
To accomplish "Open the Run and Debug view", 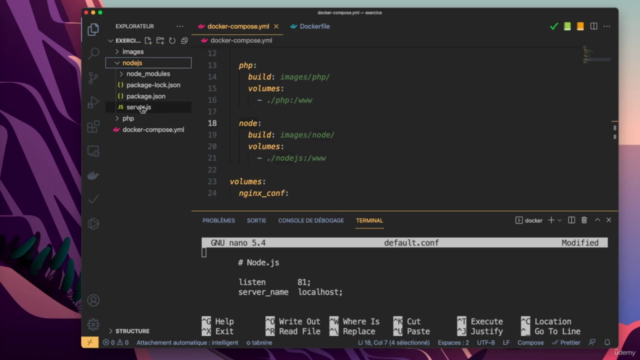I will (x=93, y=102).
